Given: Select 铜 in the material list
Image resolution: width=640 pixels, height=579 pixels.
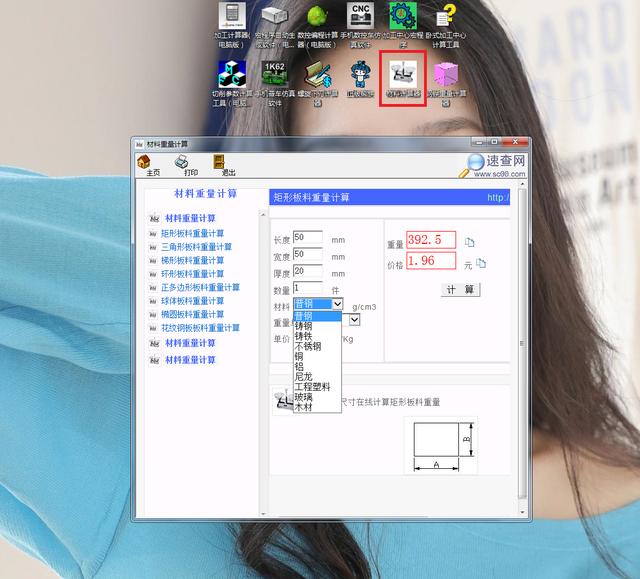Looking at the screenshot, I should (317, 357).
